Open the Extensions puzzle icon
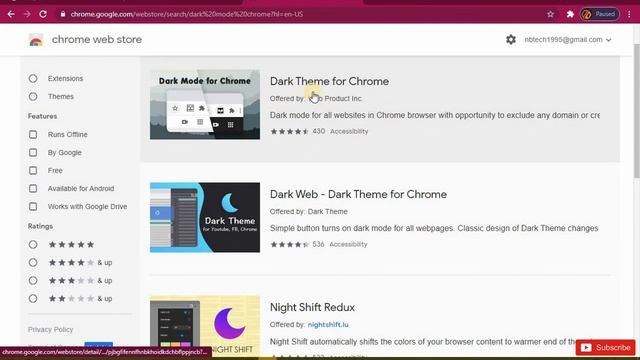Viewport: 640px width, 360px height. pyautogui.click(x=570, y=14)
